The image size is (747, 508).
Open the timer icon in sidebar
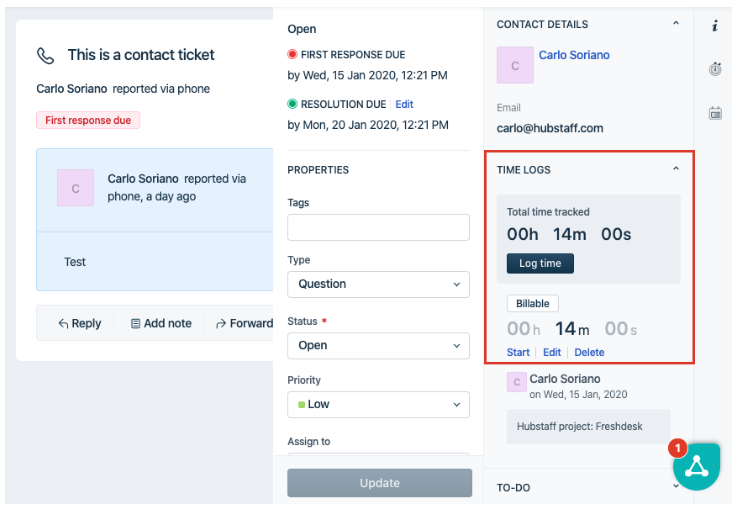click(x=715, y=69)
